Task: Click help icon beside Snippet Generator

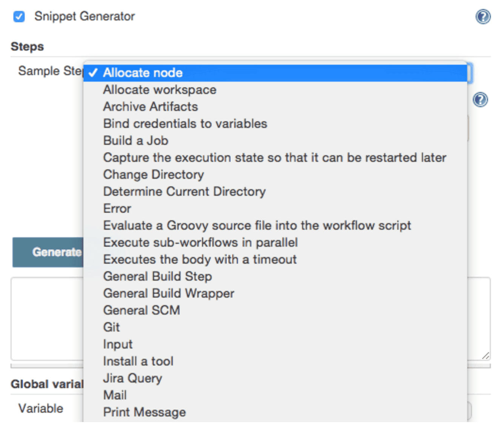Action: pos(483,17)
